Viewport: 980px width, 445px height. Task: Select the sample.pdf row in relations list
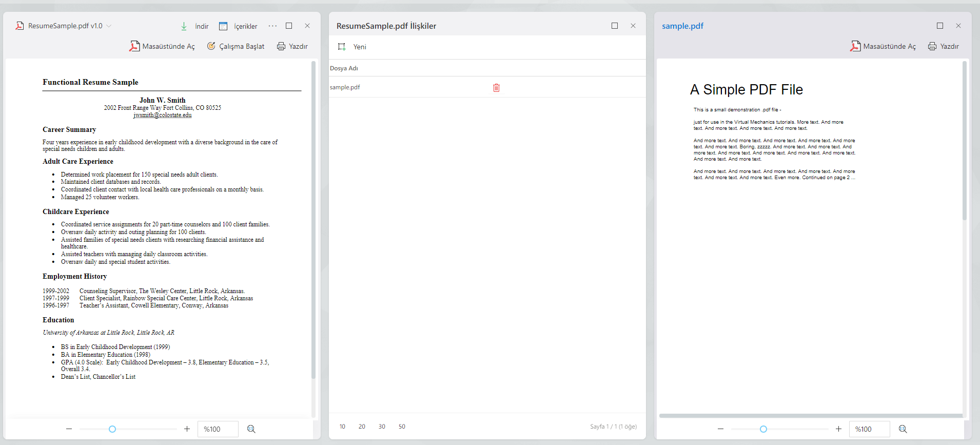click(x=487, y=87)
